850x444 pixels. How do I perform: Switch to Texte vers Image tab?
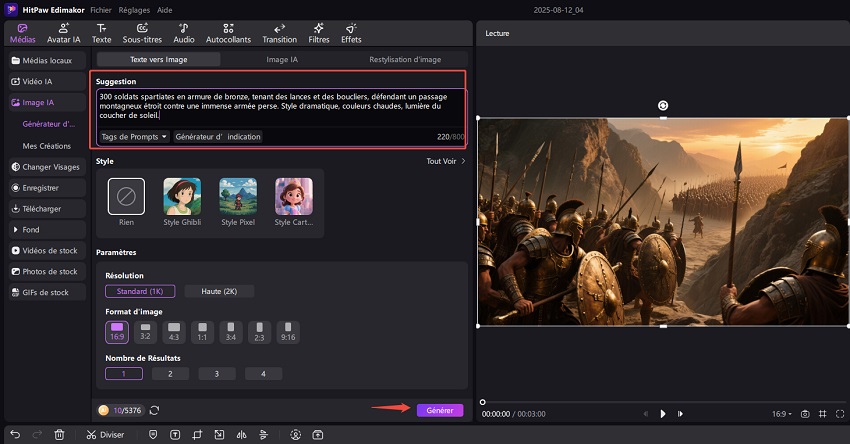(158, 60)
